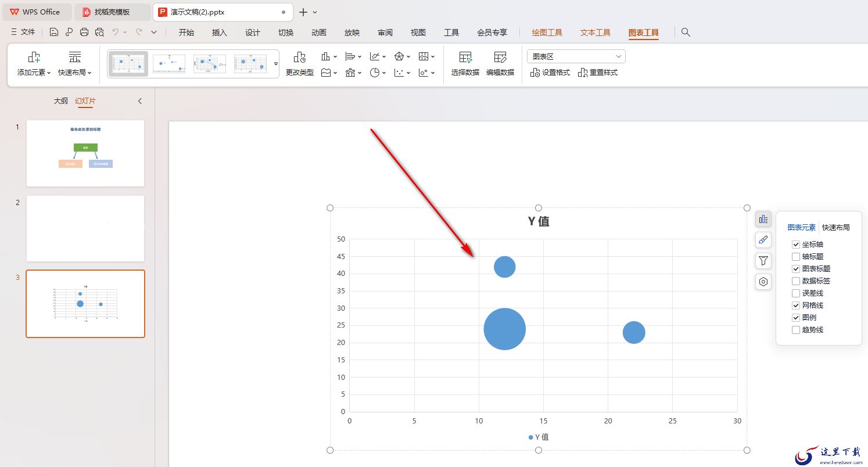Click the chart elements side button
Viewport: 868px width, 467px height.
(763, 219)
